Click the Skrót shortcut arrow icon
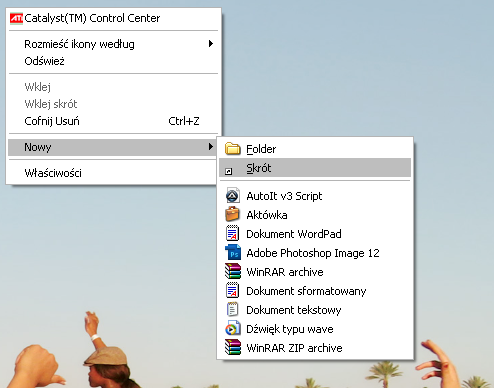Screen dimensions: 494x388 [228, 172]
